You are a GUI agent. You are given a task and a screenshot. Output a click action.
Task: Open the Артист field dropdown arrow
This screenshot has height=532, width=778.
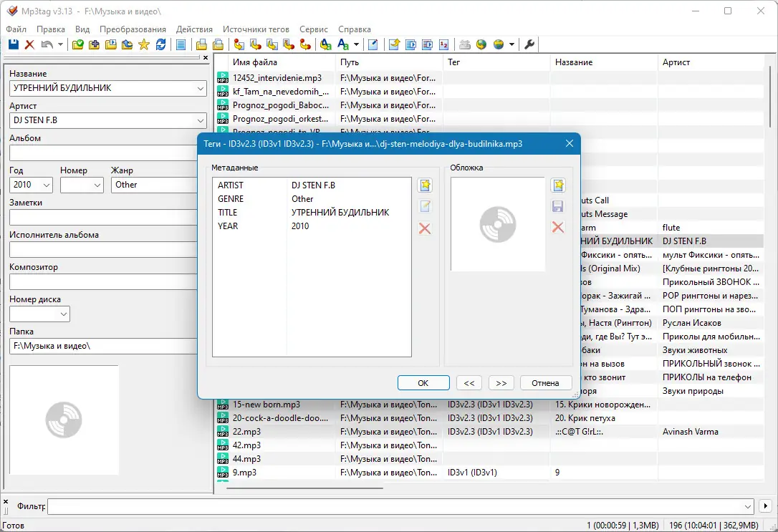[x=201, y=120]
